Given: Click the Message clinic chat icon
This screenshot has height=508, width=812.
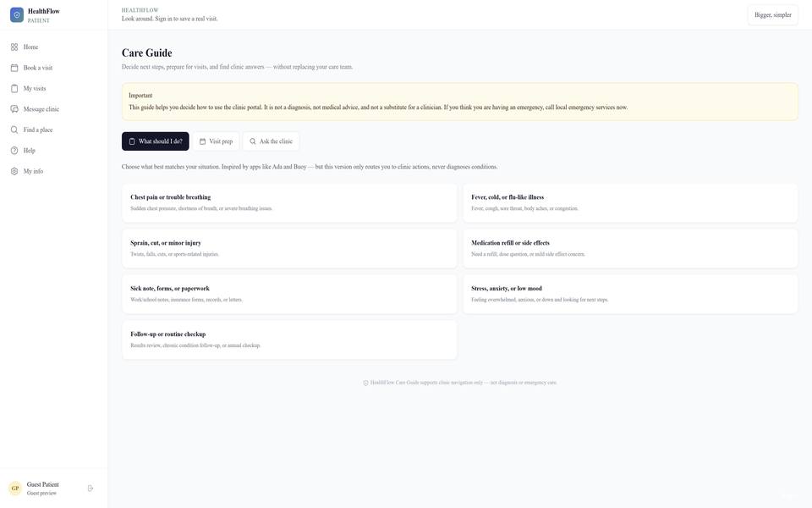Looking at the screenshot, I should 14,109.
